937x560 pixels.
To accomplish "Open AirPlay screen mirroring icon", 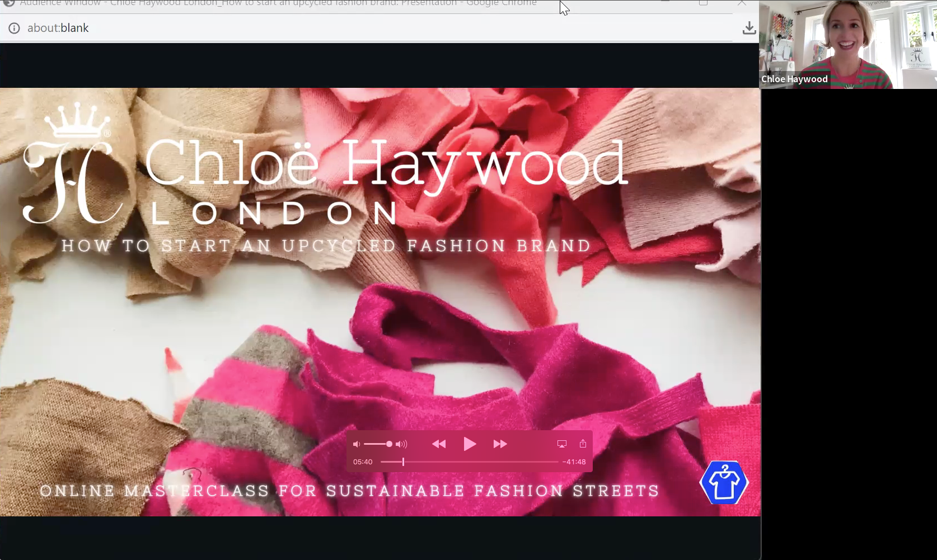I will coord(562,444).
